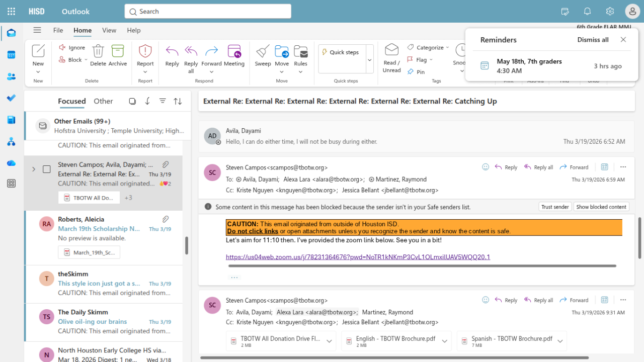Archive the selected message
644x362 pixels.
tap(118, 55)
